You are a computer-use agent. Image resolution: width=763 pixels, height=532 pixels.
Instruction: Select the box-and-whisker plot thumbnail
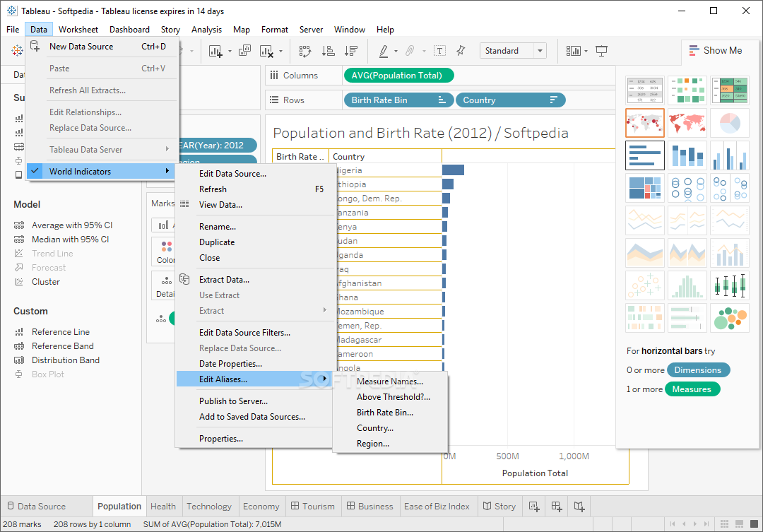click(x=729, y=285)
